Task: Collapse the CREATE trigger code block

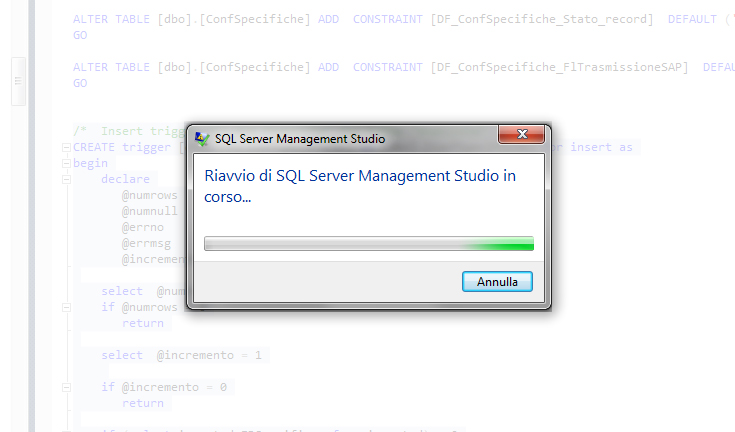Action: (66, 147)
